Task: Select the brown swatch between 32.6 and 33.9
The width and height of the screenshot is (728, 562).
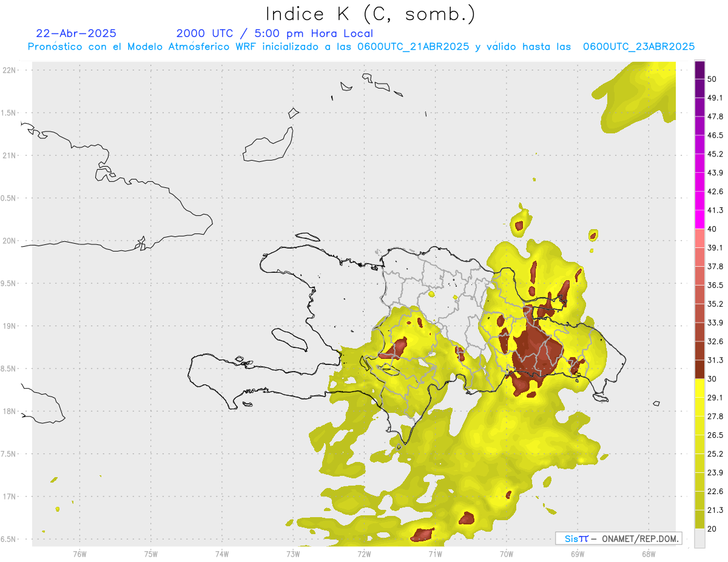Action: [x=699, y=332]
